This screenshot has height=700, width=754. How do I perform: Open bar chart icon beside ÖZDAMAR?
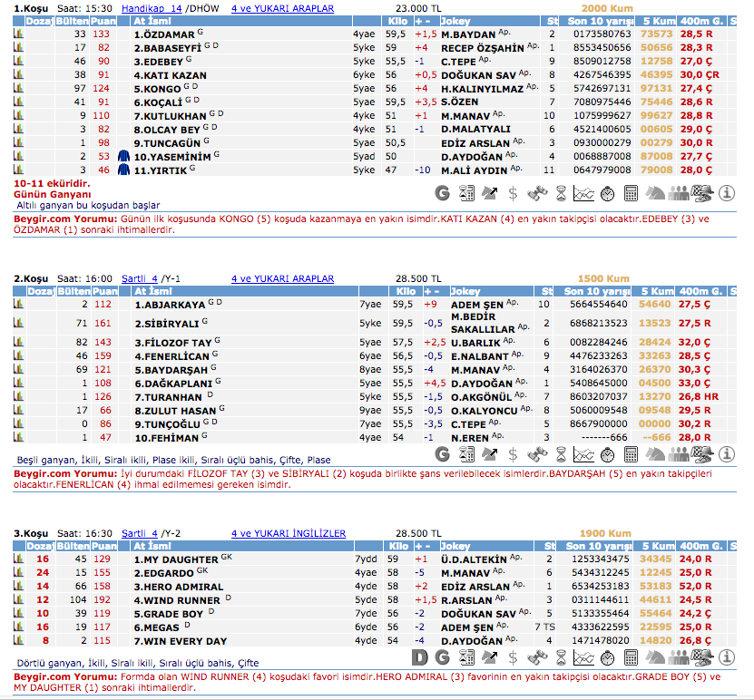pos(18,34)
